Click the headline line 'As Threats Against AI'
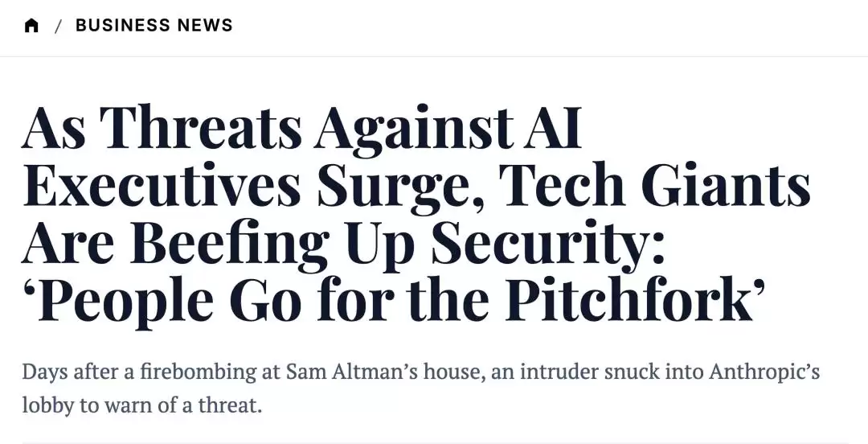 [x=301, y=128]
